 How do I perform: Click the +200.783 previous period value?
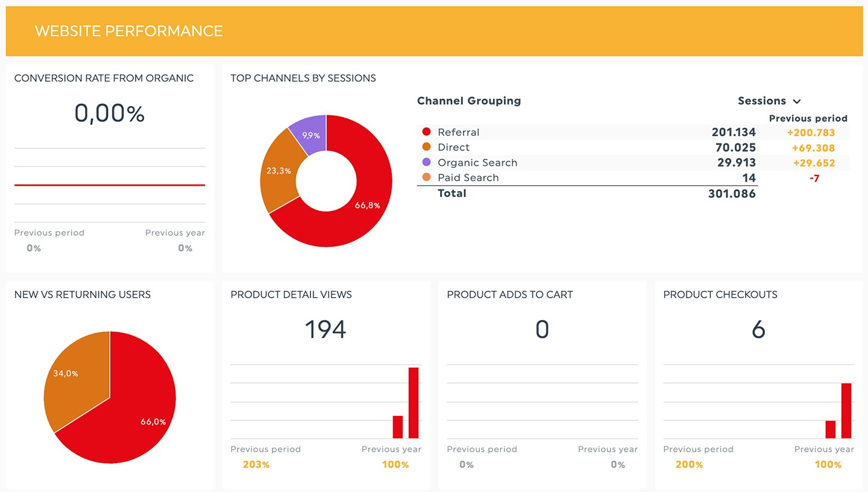811,132
